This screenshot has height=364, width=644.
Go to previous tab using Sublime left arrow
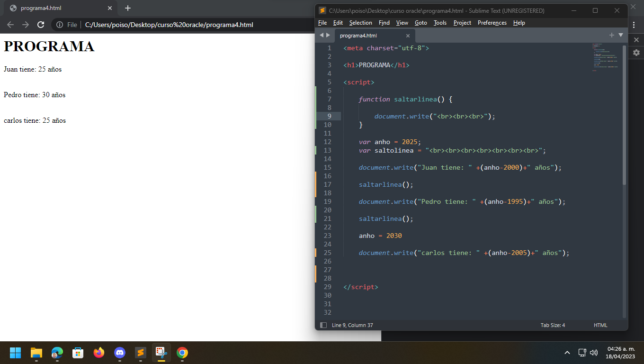coord(322,35)
